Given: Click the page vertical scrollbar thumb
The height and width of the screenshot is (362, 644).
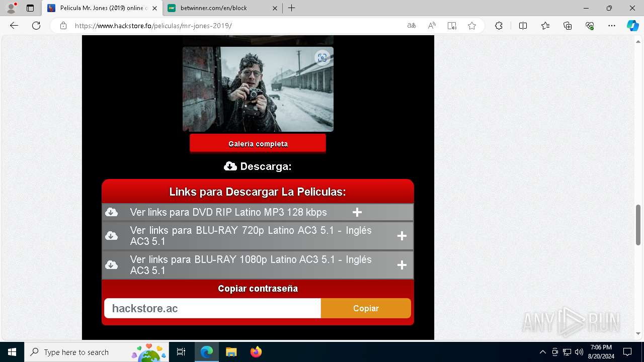Looking at the screenshot, I should [638, 225].
